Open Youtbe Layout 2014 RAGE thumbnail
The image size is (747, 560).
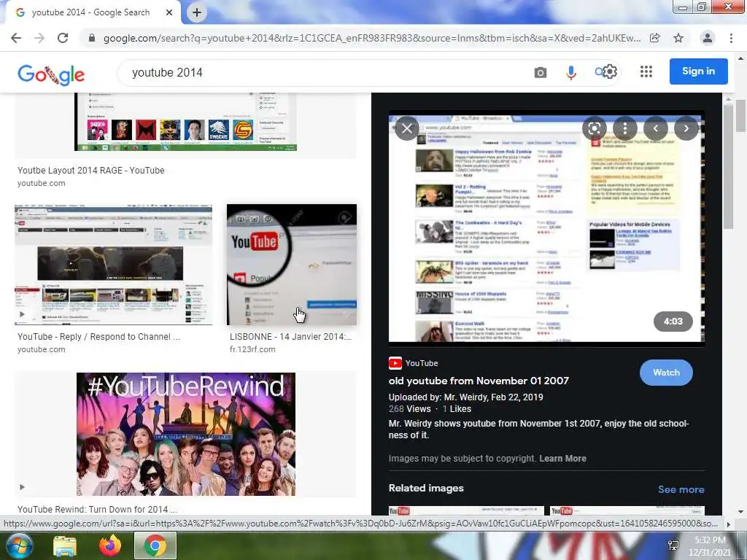click(x=186, y=122)
